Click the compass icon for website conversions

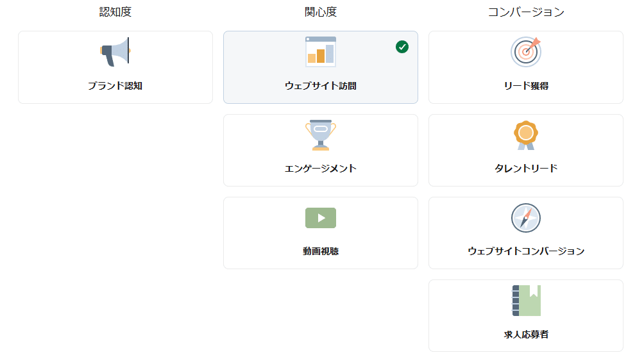point(526,218)
